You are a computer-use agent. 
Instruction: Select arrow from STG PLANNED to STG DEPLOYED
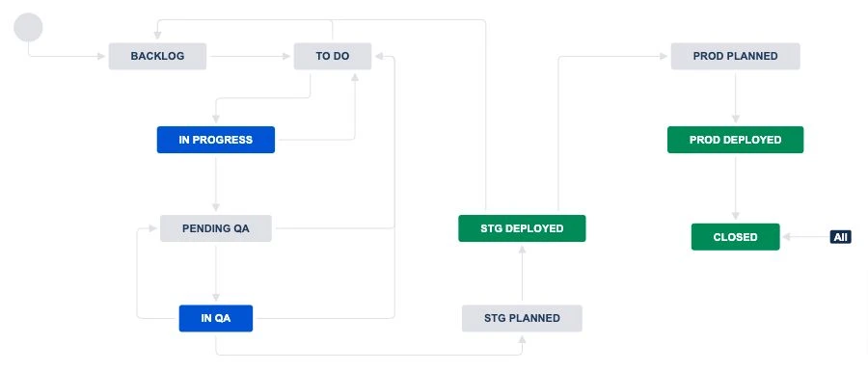coord(522,274)
